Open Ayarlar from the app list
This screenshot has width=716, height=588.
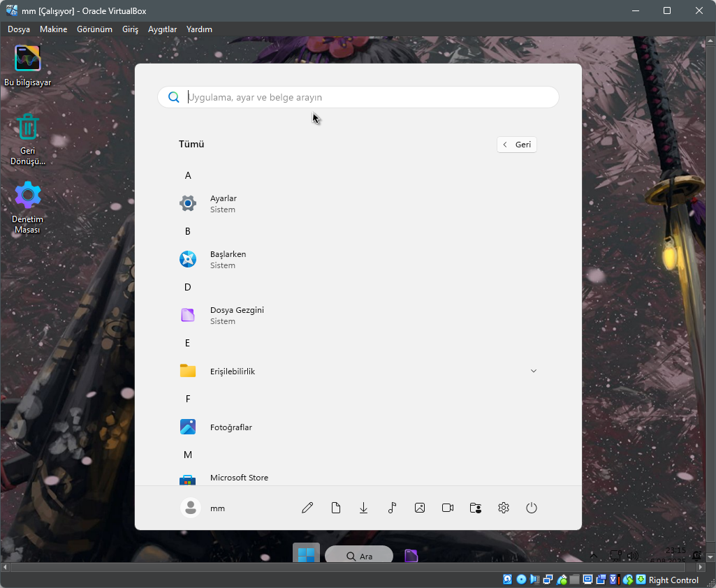coord(358,204)
